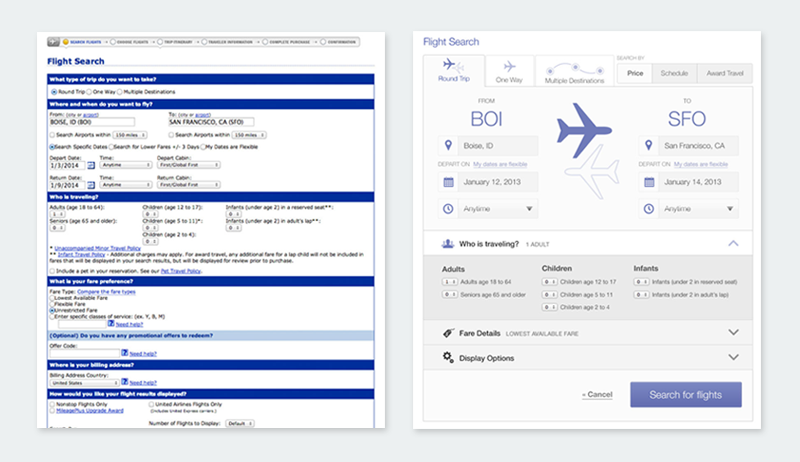Click the Cancel link
Image resolution: width=800 pixels, height=462 pixels.
[x=597, y=395]
